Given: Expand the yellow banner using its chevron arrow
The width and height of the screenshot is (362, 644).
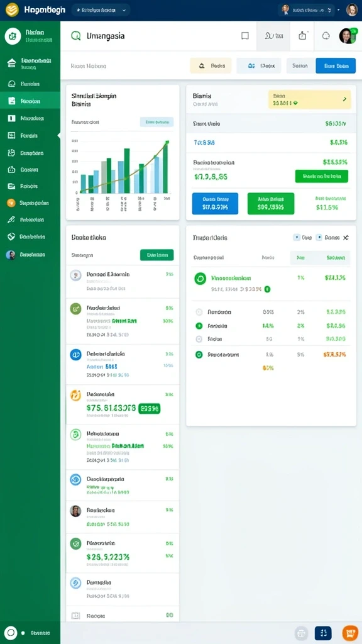Looking at the screenshot, I should point(344,99).
